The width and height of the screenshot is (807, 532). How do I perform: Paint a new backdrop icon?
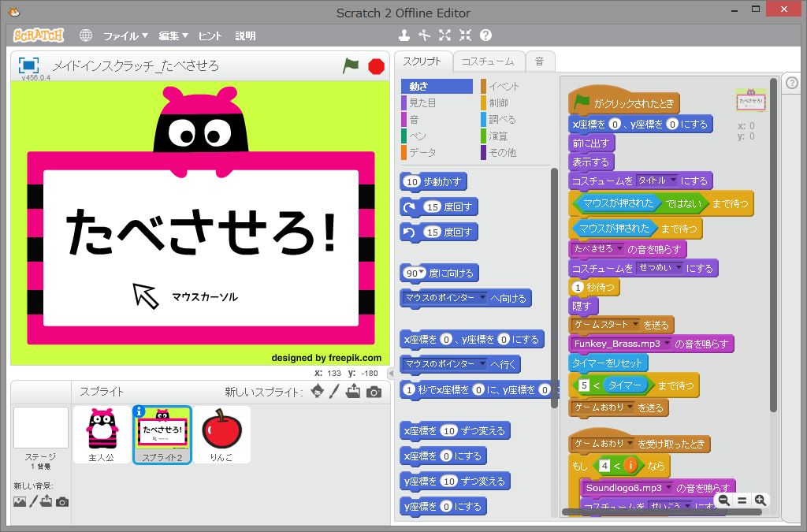pos(33,501)
